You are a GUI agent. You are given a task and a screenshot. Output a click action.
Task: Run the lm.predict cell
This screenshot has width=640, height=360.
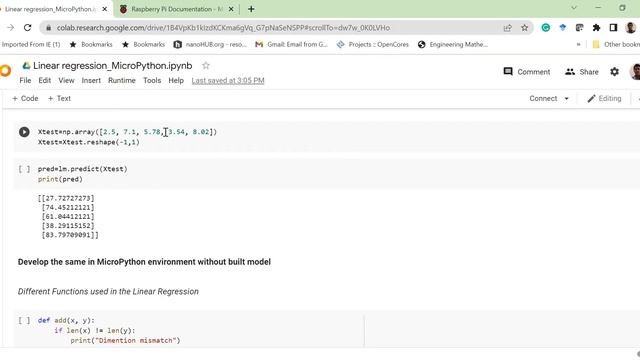pos(24,169)
